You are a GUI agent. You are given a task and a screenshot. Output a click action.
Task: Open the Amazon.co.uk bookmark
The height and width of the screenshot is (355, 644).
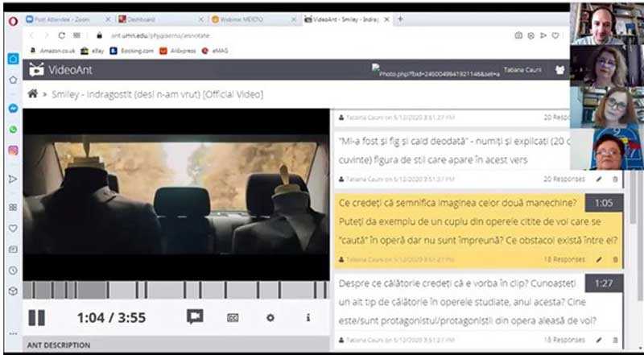click(x=52, y=51)
